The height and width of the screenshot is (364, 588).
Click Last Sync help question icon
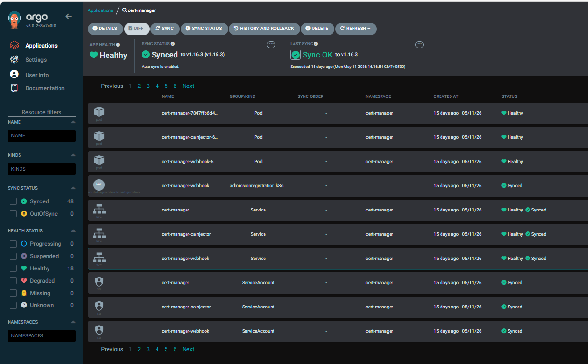coord(316,44)
